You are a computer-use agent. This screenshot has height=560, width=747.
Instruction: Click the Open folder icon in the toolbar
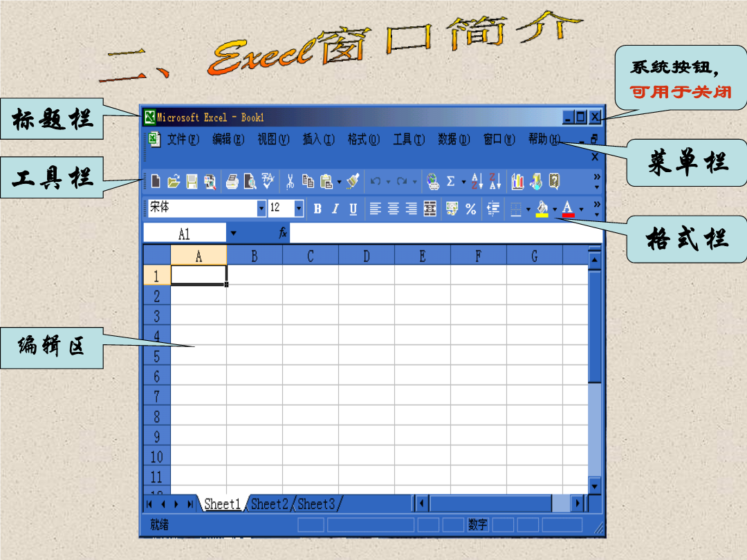pos(174,181)
